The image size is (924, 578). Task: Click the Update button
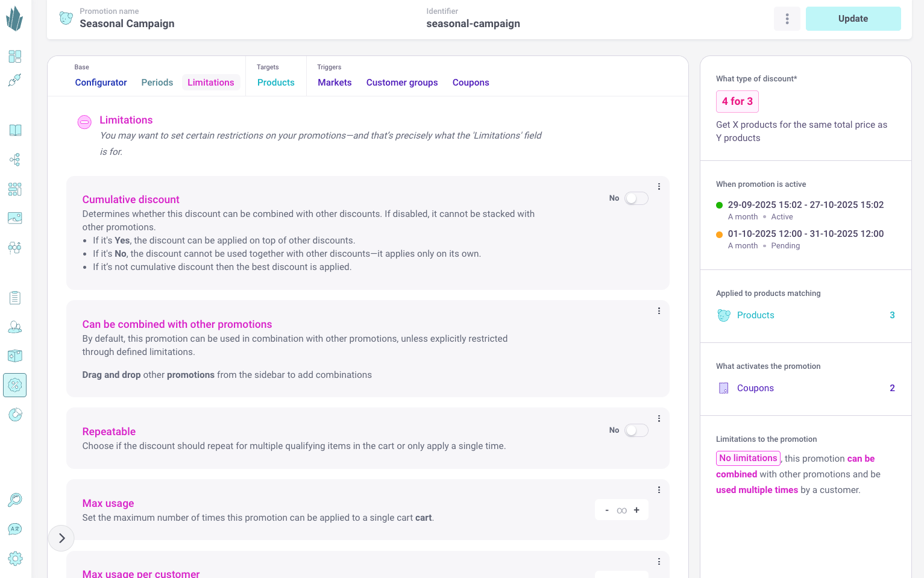coord(852,19)
